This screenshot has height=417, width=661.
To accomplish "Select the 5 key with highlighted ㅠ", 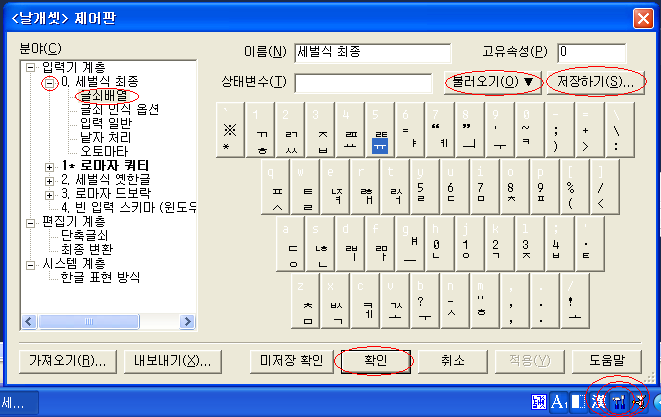I will [379, 129].
